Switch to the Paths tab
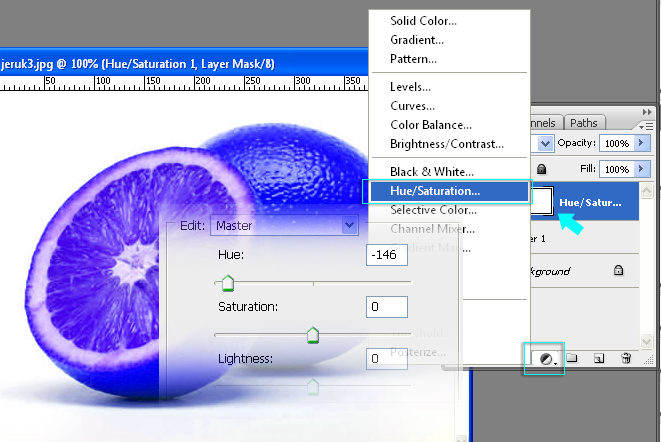661x442 pixels. 584,123
